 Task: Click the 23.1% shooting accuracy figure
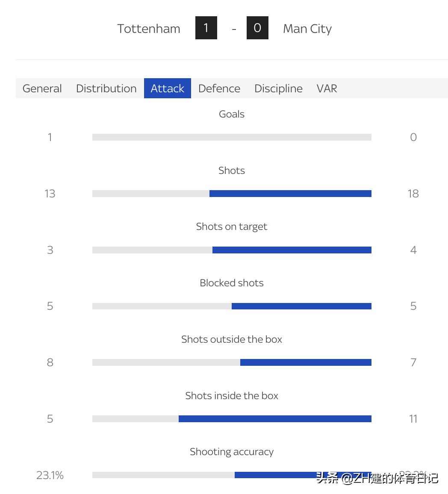point(50,475)
